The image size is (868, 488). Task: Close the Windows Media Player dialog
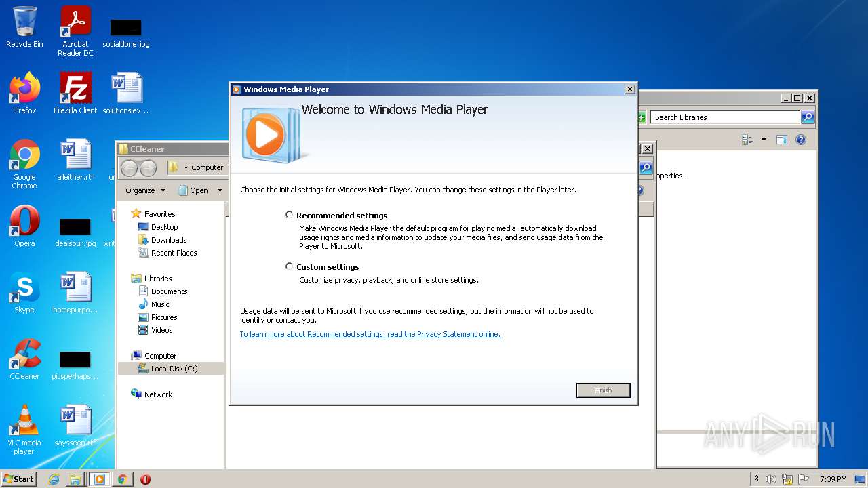click(x=629, y=89)
